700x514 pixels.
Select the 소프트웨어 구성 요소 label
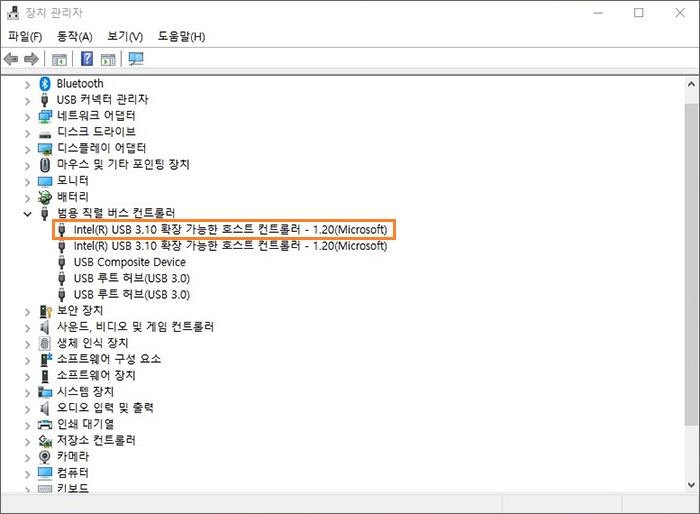tap(109, 359)
